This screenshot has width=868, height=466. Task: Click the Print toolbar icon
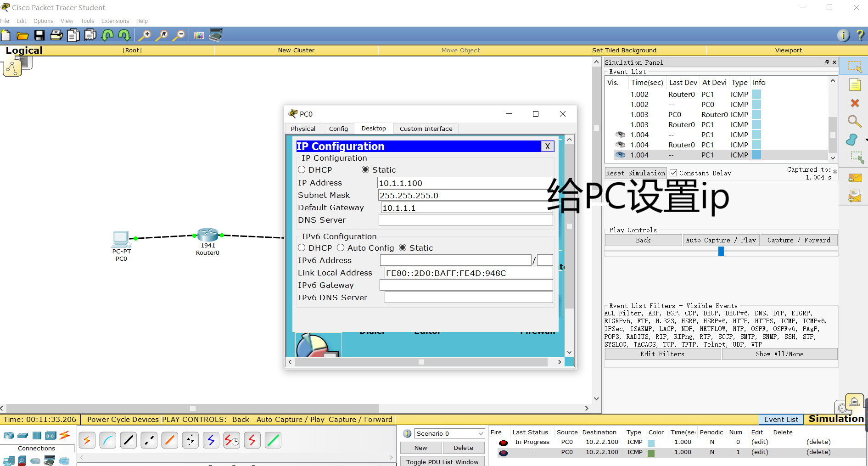click(56, 35)
